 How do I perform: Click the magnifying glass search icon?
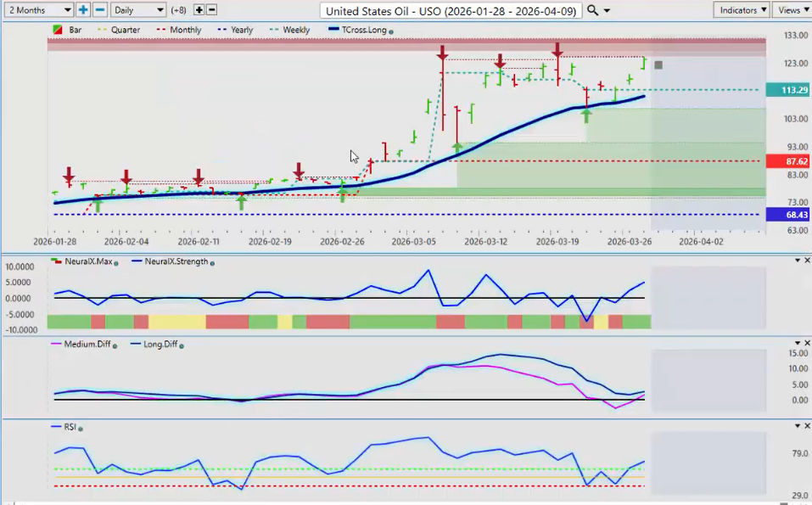click(x=593, y=10)
